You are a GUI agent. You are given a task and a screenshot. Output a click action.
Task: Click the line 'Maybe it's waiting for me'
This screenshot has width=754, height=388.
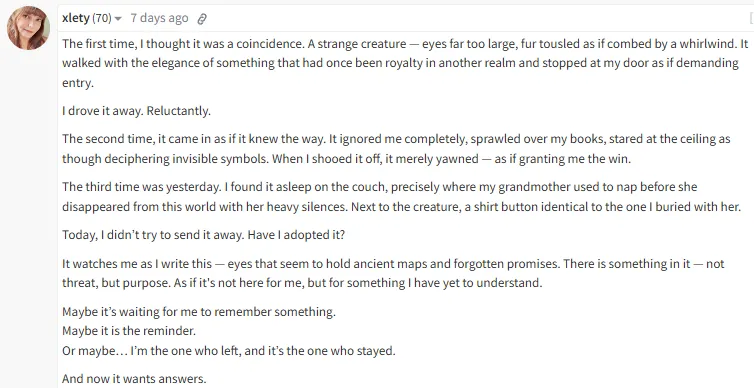click(199, 312)
